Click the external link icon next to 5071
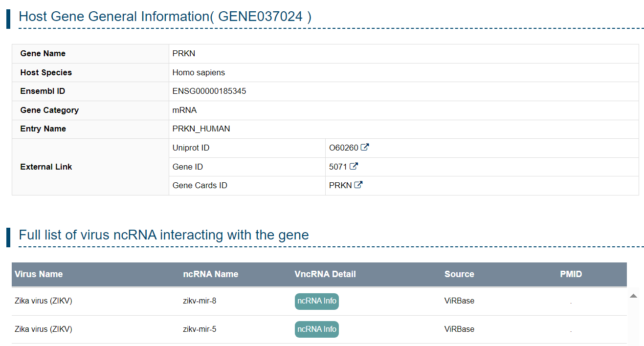 pos(354,166)
